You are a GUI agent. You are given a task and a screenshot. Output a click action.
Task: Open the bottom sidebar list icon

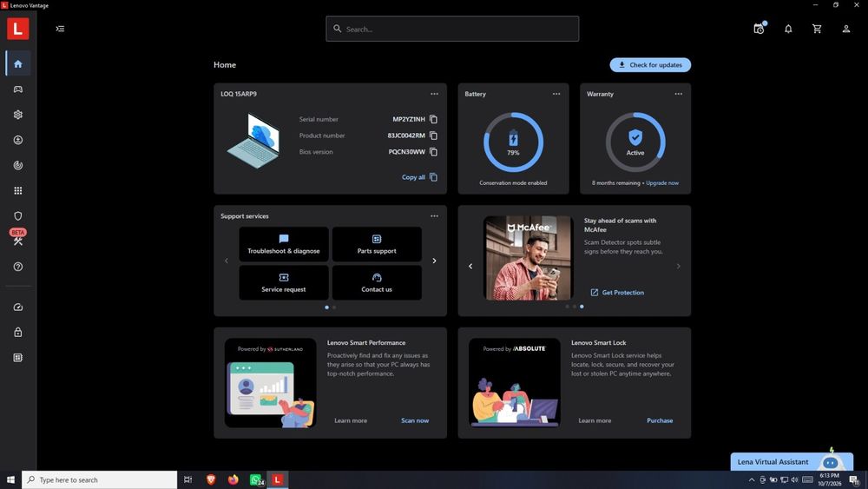[17, 358]
